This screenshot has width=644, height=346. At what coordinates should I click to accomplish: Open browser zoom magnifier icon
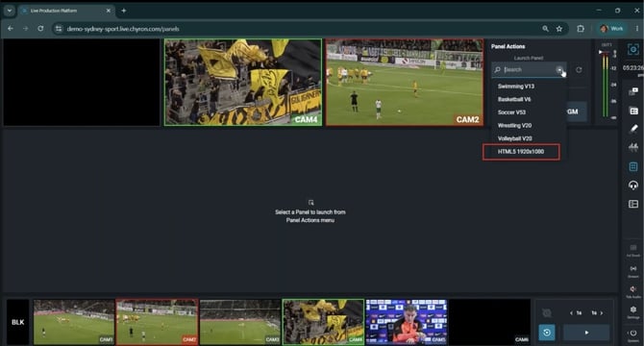tap(545, 29)
